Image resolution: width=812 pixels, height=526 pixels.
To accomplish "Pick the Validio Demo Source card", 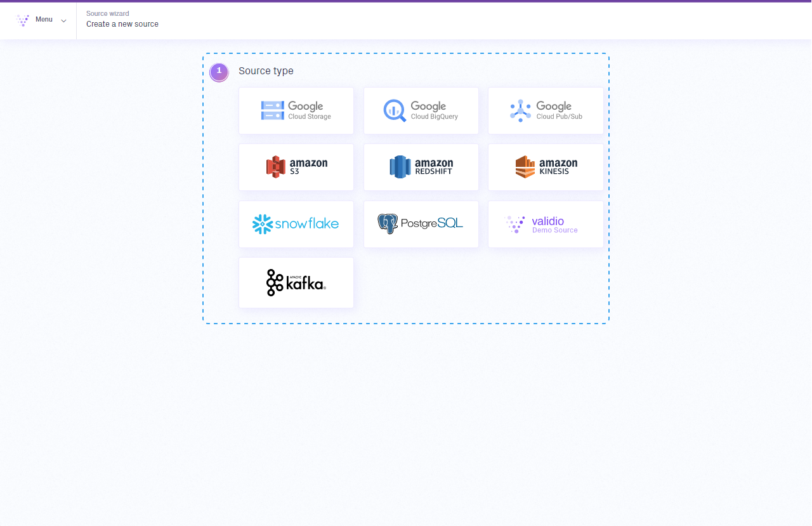I will 546,224.
